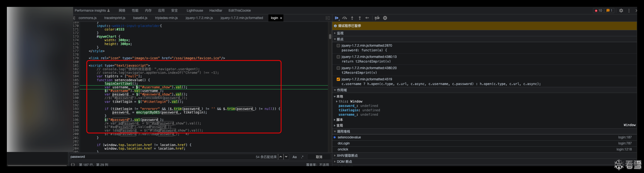Enable breakpoint at formatted:4380:20
The width and height of the screenshot is (644, 173).
pyautogui.click(x=338, y=68)
